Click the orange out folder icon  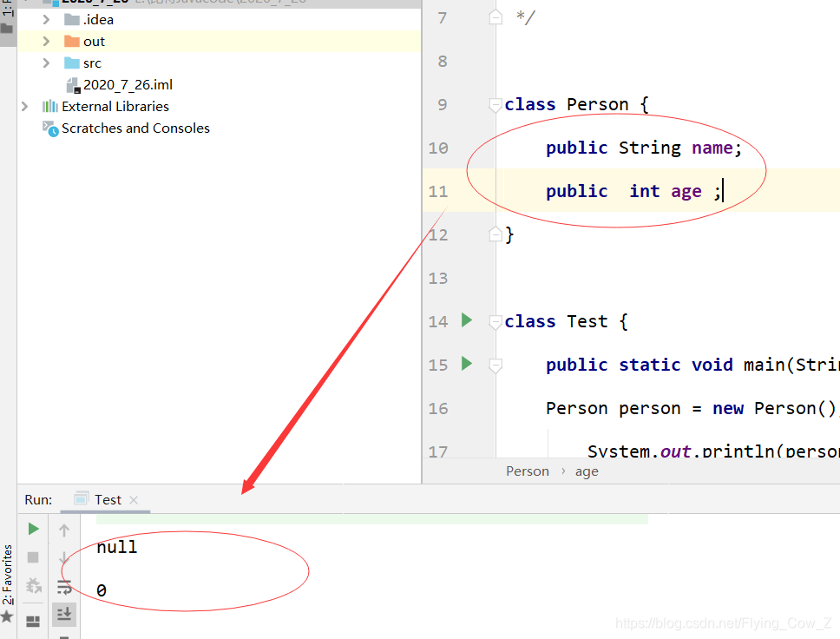point(72,42)
